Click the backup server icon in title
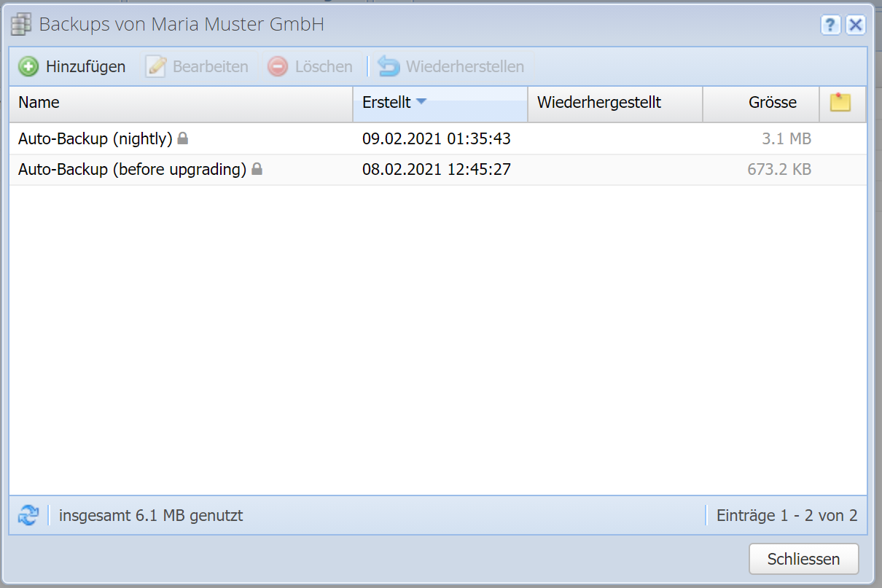882x588 pixels. 22,25
